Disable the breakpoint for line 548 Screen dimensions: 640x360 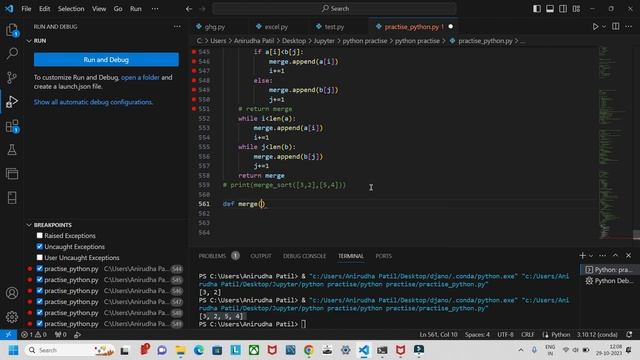[x=40, y=313]
